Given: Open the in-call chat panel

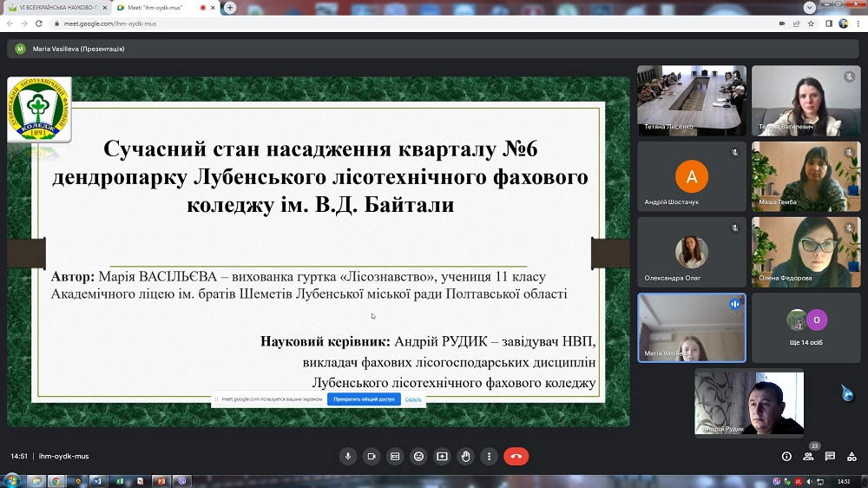Looking at the screenshot, I should [830, 457].
